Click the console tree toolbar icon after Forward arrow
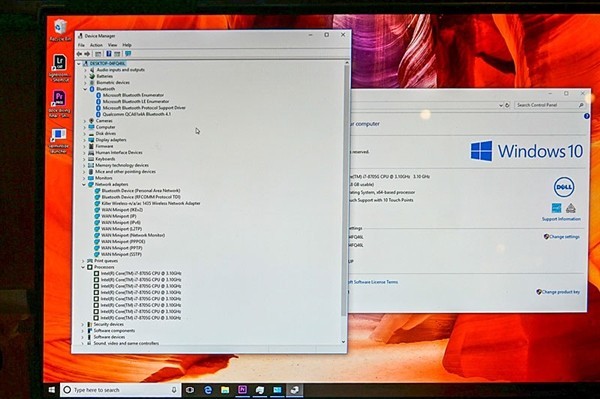Image resolution: width=600 pixels, height=399 pixels. [98, 54]
